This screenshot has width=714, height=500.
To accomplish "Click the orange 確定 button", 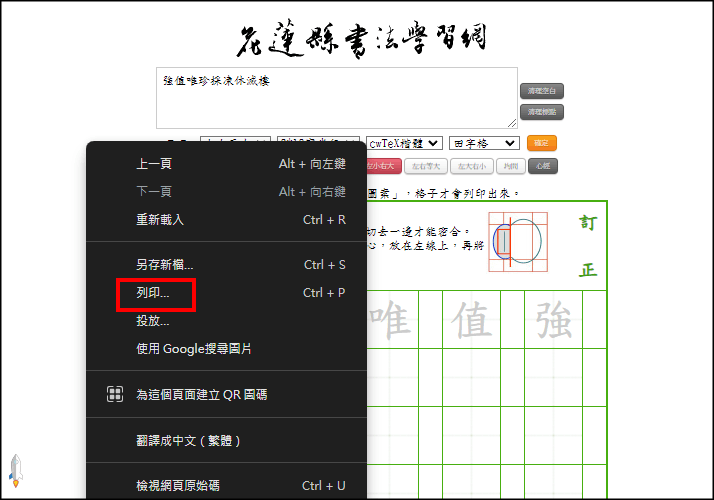I will (x=541, y=143).
